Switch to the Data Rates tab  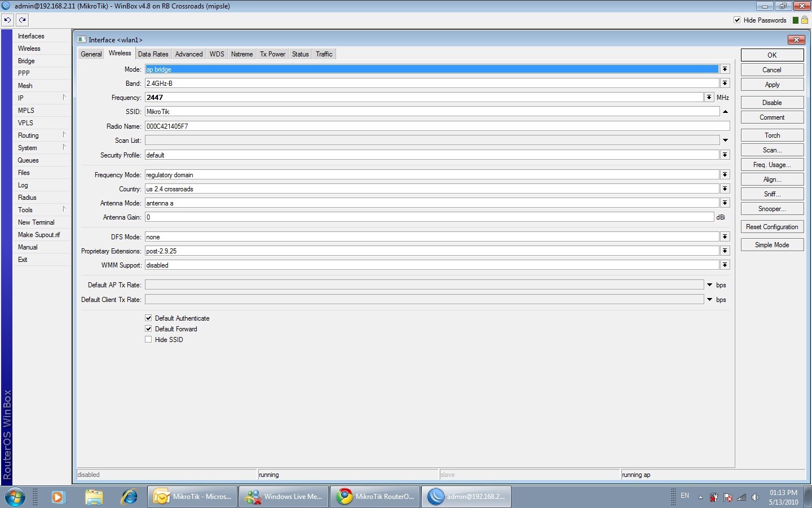pos(153,54)
